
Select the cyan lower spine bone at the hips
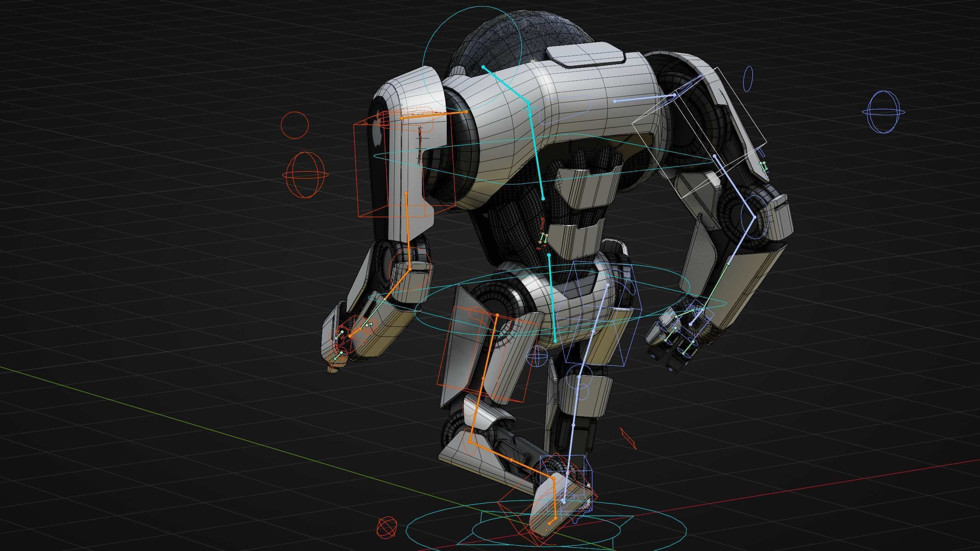(x=552, y=297)
